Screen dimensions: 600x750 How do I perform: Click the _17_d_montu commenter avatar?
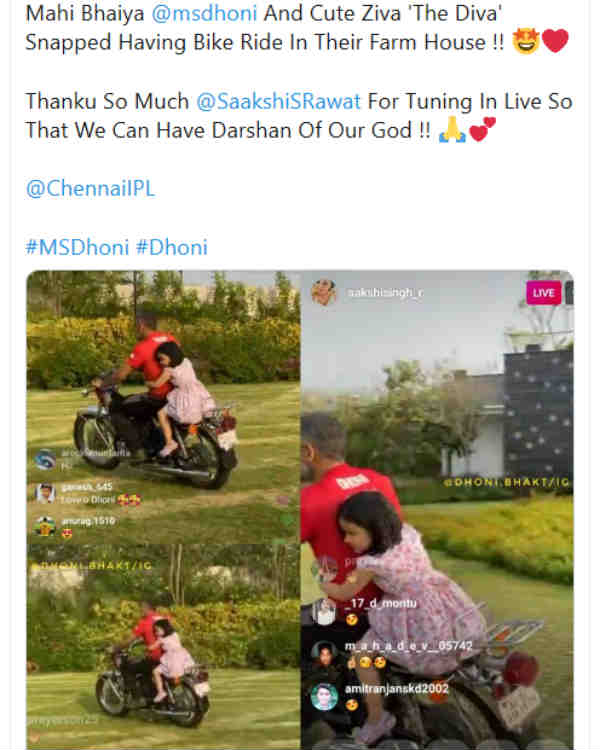(x=324, y=612)
